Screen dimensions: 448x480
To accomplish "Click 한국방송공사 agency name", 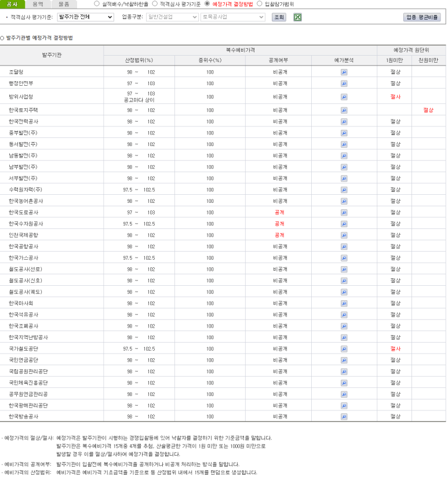I will 24,417.
